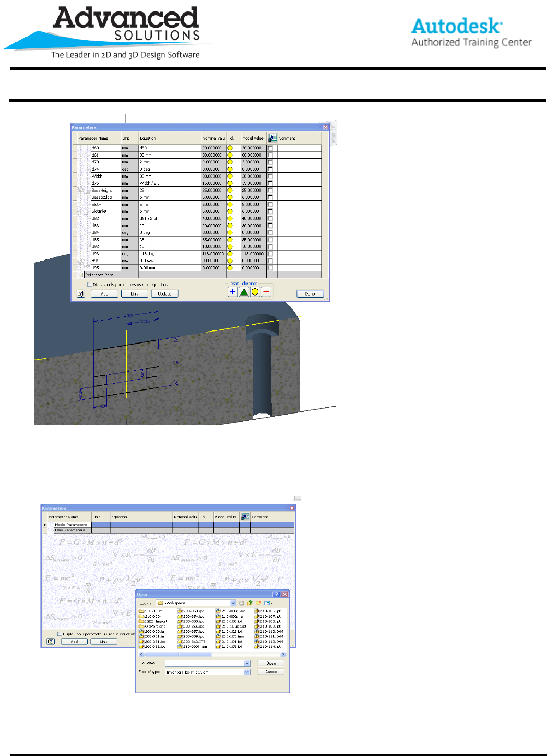Click yellow tolerance circle in d93 row
This screenshot has height=756, width=547.
[x=230, y=254]
